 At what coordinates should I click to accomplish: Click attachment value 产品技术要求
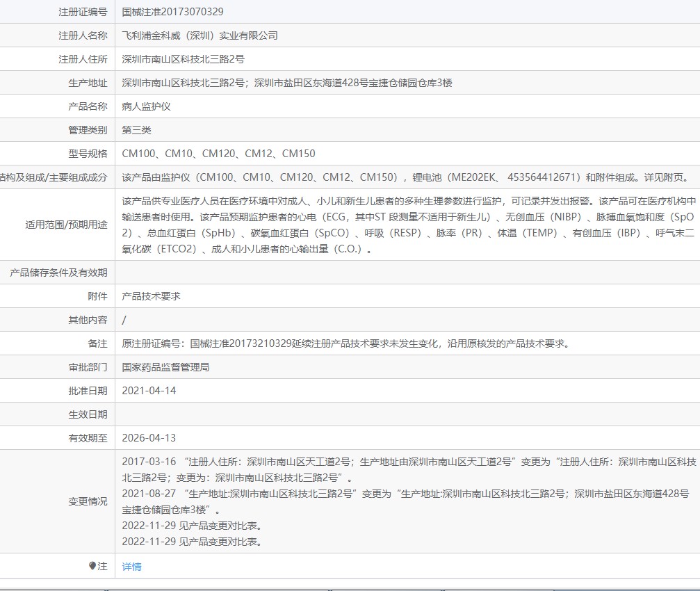pos(152,296)
